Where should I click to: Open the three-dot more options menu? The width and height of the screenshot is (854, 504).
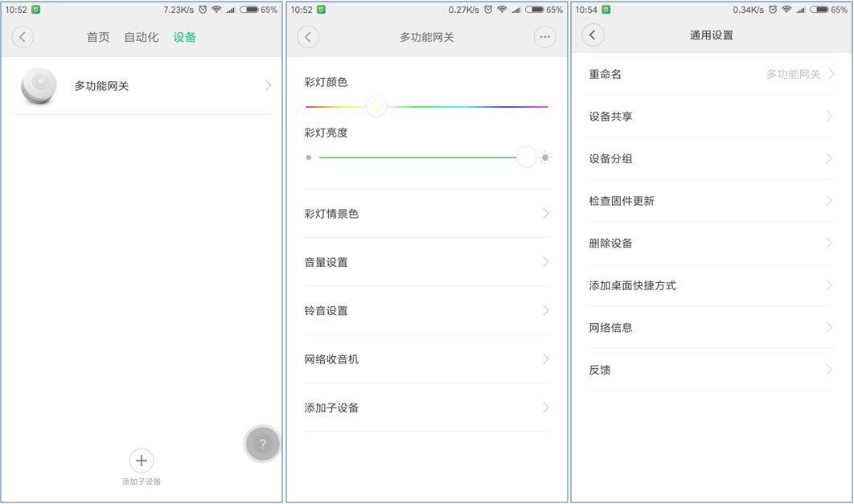[x=544, y=37]
